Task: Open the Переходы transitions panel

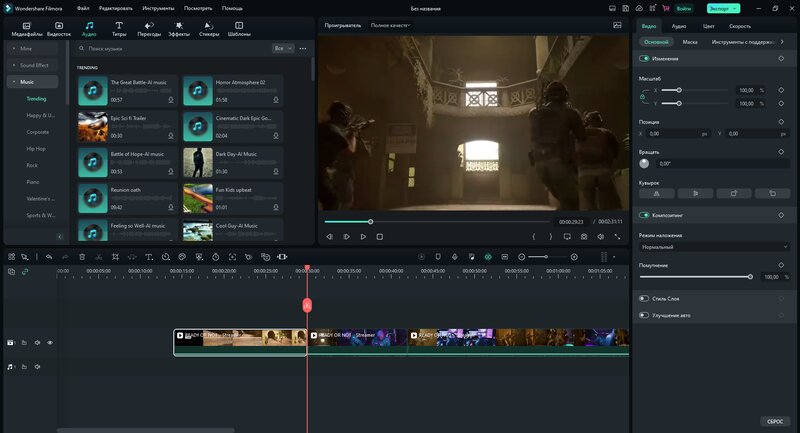Action: 149,29
